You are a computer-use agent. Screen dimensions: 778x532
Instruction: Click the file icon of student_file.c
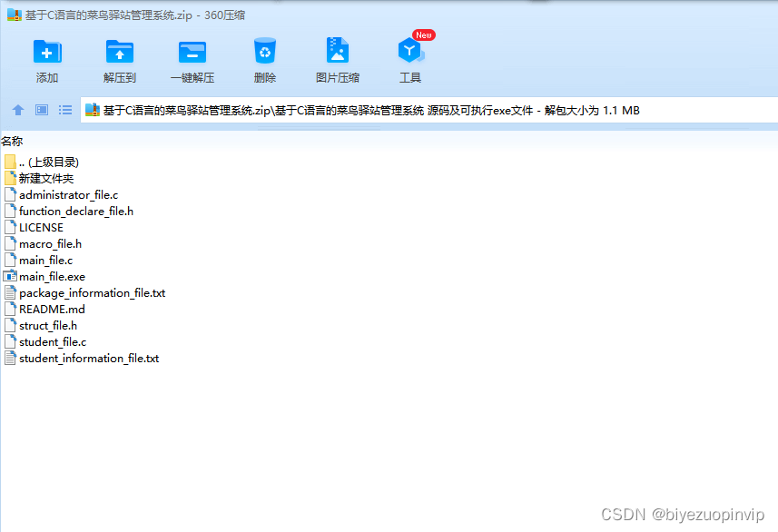coord(10,342)
